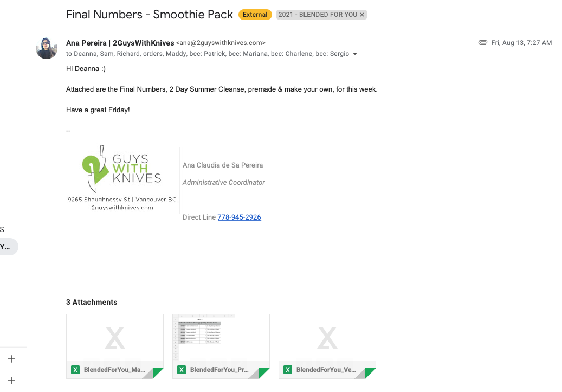This screenshot has width=562, height=392.
Task: Click the paperclip attachment icon
Action: point(482,43)
